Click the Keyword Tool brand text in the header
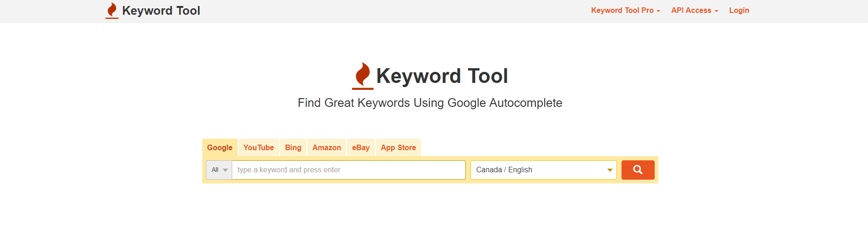Screen dimensions: 868x252 point(161,11)
